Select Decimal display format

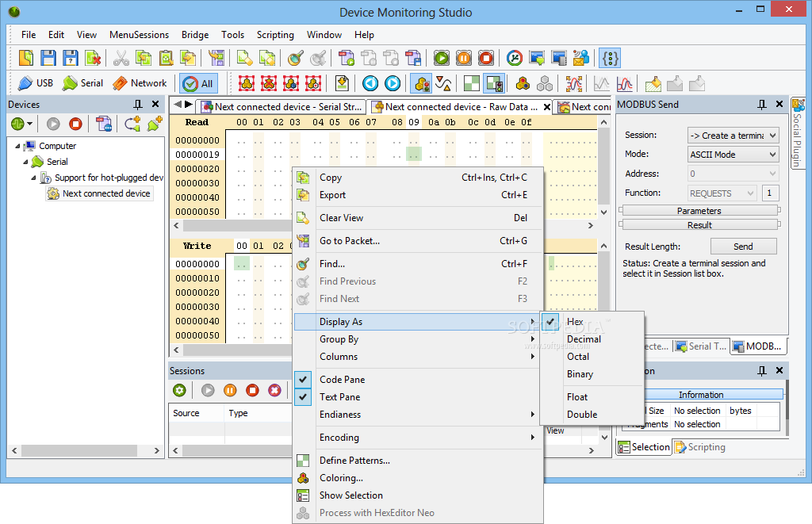coord(592,339)
